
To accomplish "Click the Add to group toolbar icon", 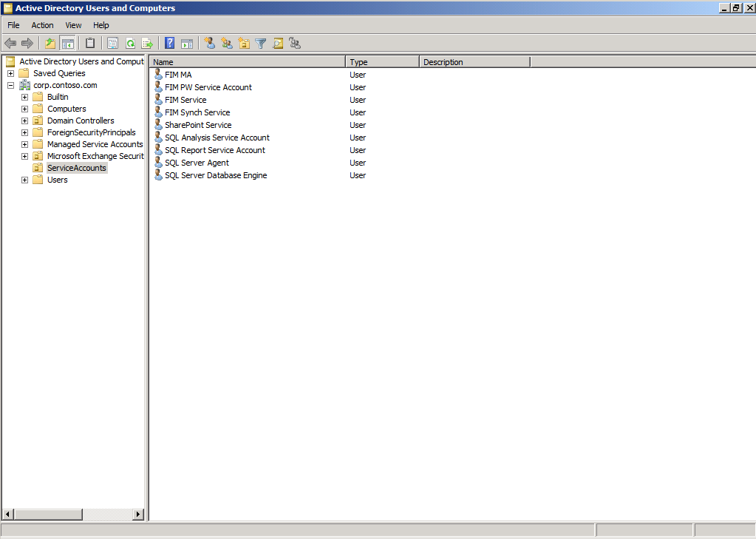I will pos(295,44).
